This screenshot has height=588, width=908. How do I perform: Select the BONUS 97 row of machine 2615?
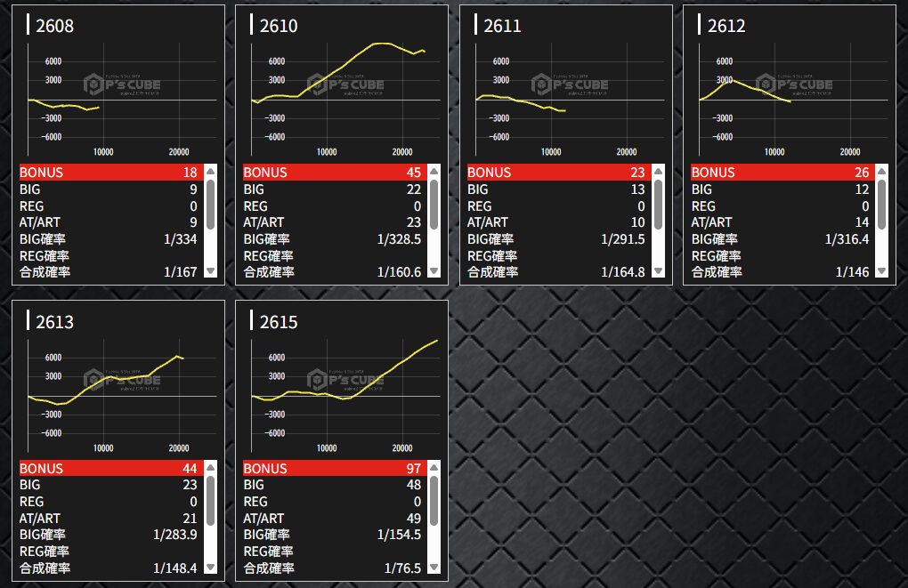335,468
